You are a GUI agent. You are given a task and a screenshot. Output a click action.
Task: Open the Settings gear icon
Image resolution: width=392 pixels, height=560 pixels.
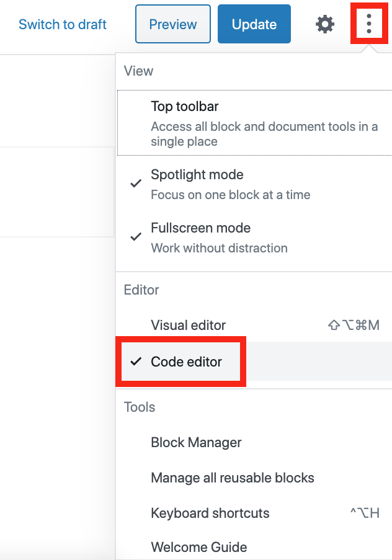325,25
